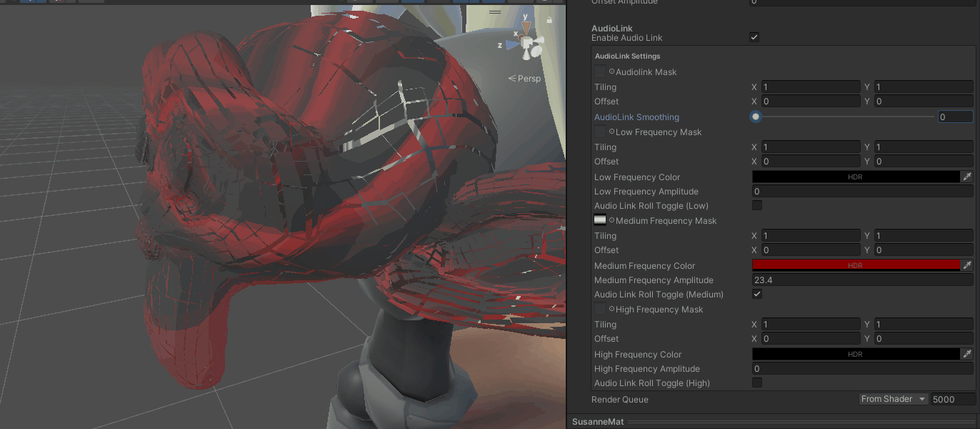
Task: Click the Medium Frequency Amplitude 23.4 field
Action: [863, 280]
